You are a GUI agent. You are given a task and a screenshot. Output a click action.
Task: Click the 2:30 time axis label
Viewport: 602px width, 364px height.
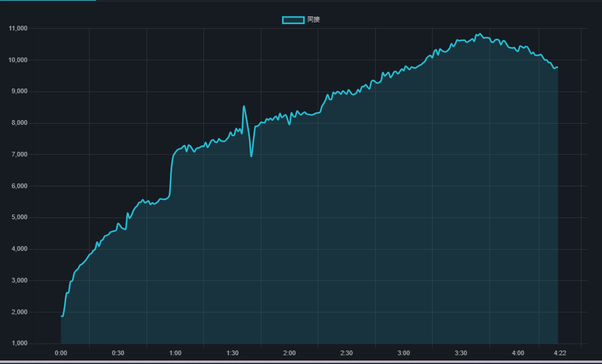point(346,353)
